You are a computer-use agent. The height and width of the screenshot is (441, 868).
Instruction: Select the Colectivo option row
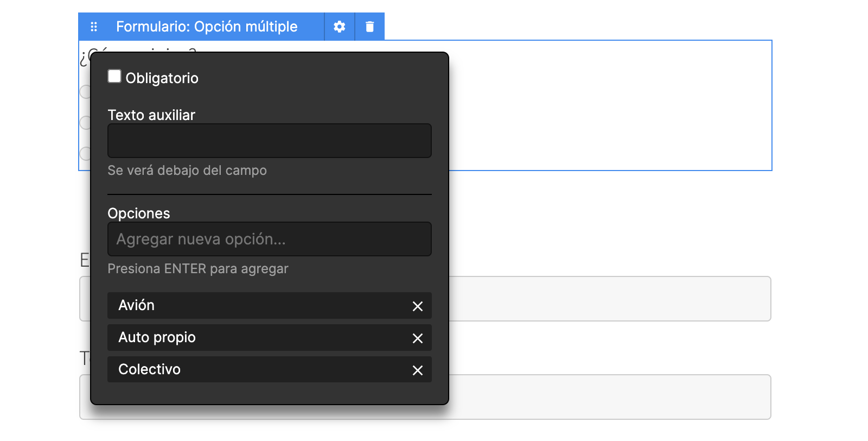[x=270, y=369]
